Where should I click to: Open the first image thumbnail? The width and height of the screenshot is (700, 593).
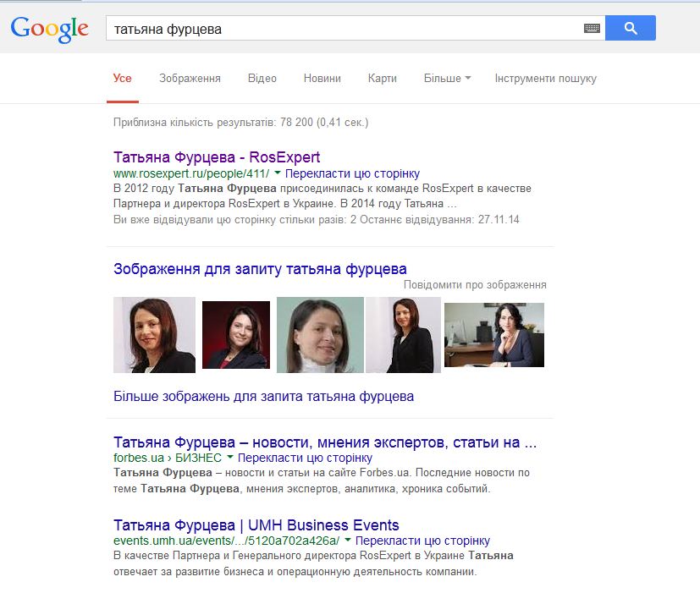[x=154, y=335]
